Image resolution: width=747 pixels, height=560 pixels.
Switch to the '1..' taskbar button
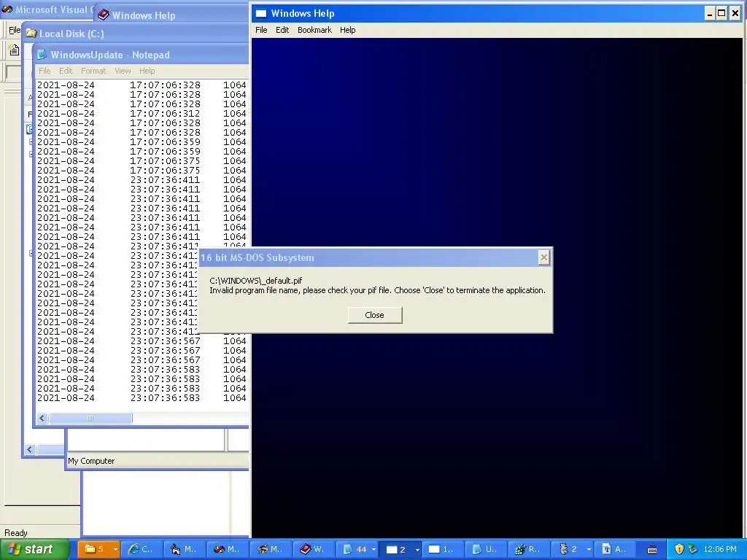click(x=441, y=549)
